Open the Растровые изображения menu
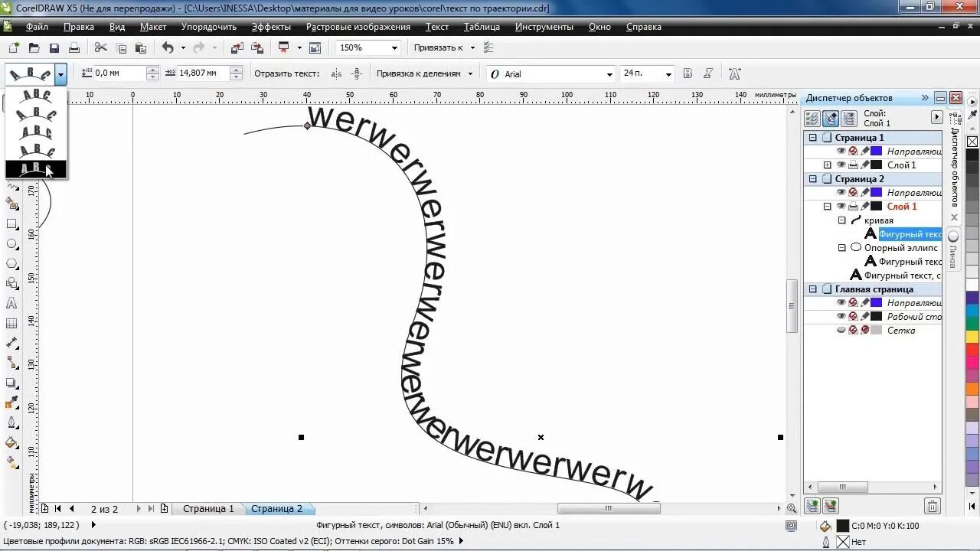 [x=358, y=27]
